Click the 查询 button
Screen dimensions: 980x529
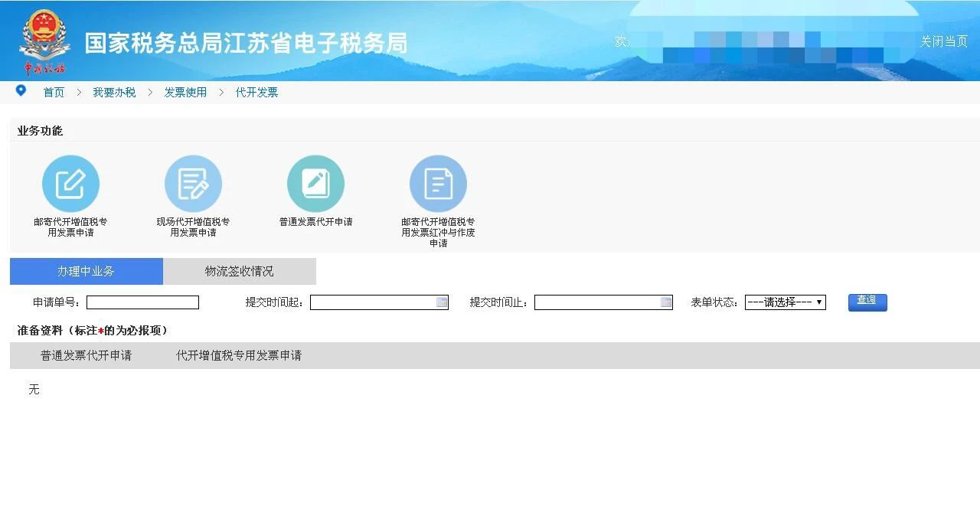[867, 302]
